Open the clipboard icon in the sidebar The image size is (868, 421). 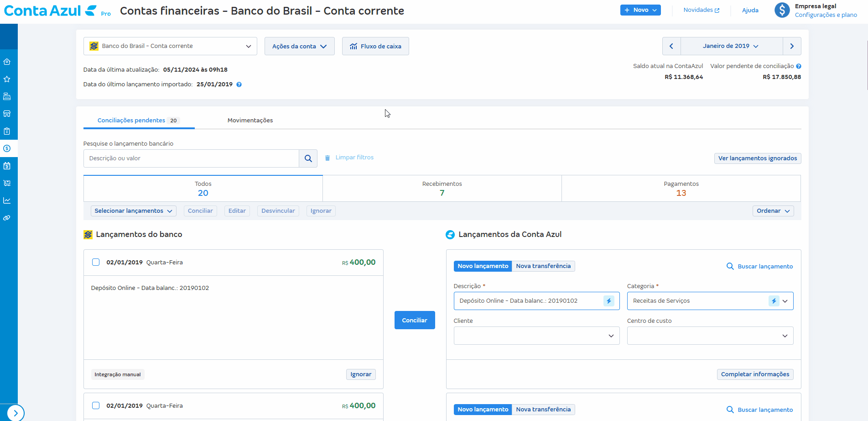(7, 131)
